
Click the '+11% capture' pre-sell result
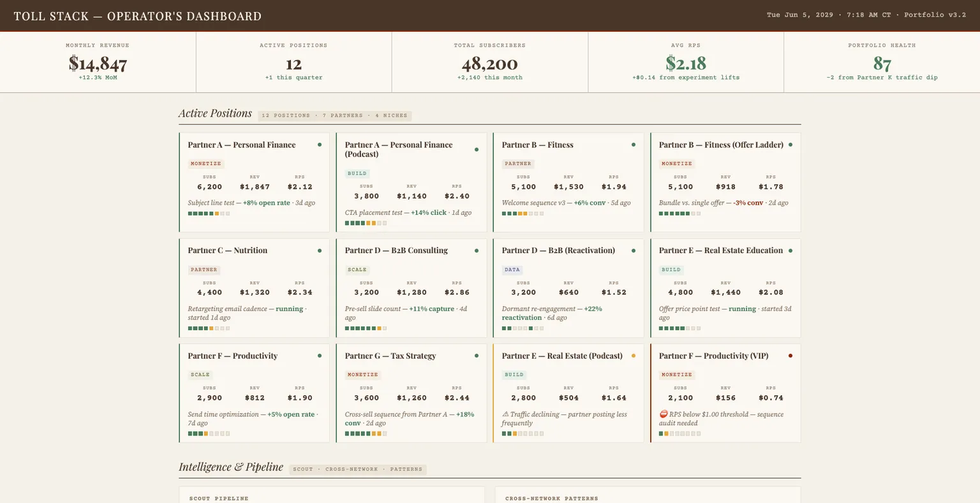coord(432,309)
